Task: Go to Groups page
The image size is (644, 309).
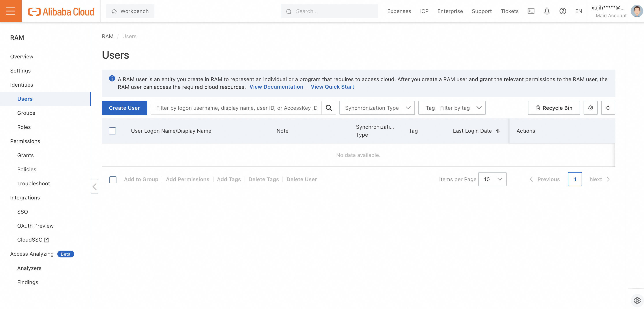Action: point(26,113)
